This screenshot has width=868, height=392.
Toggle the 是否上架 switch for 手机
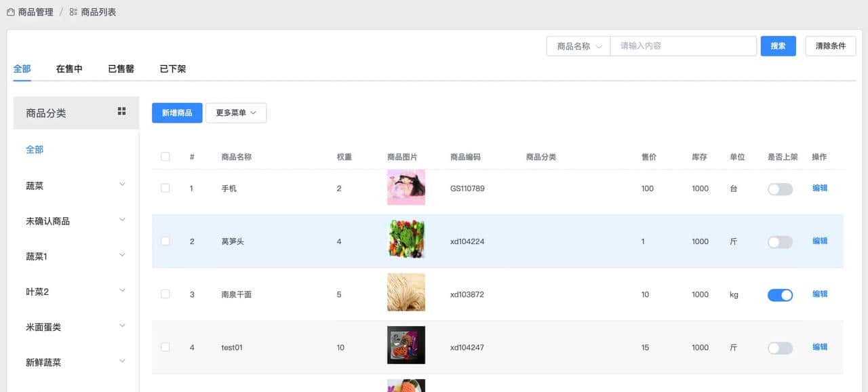coord(780,189)
